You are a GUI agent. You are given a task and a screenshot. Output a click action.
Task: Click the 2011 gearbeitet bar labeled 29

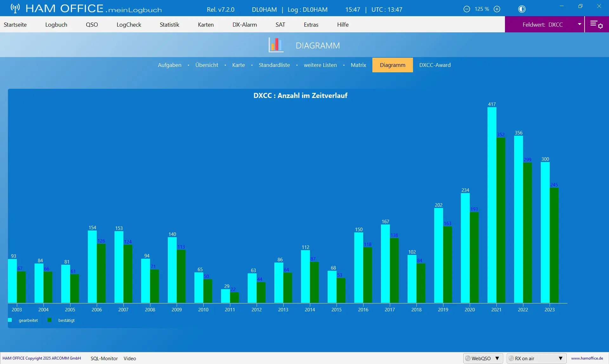click(226, 296)
